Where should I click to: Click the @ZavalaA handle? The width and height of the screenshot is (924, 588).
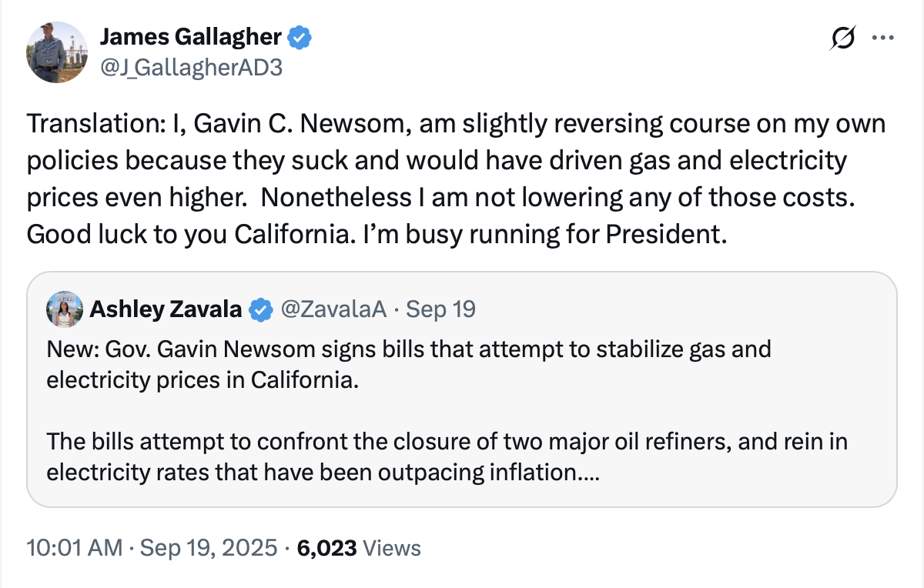click(x=333, y=309)
